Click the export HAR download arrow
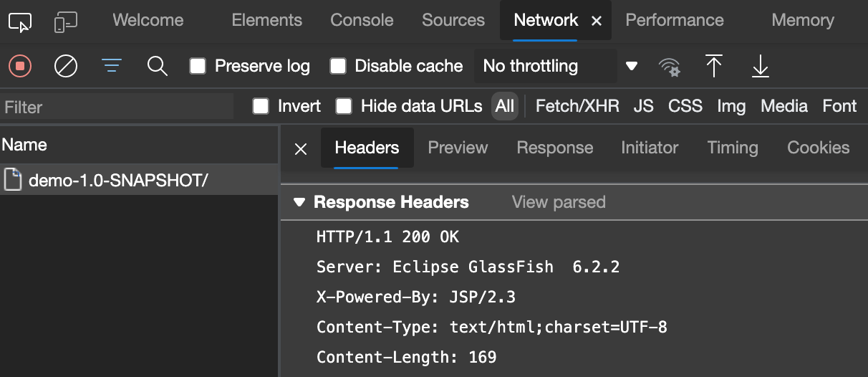The image size is (868, 377). (x=760, y=67)
